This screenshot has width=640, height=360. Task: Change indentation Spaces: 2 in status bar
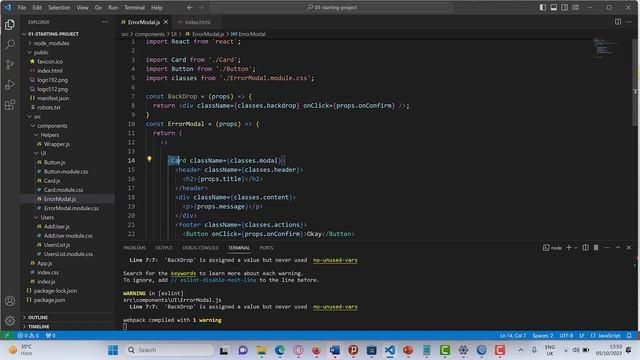pyautogui.click(x=542, y=336)
